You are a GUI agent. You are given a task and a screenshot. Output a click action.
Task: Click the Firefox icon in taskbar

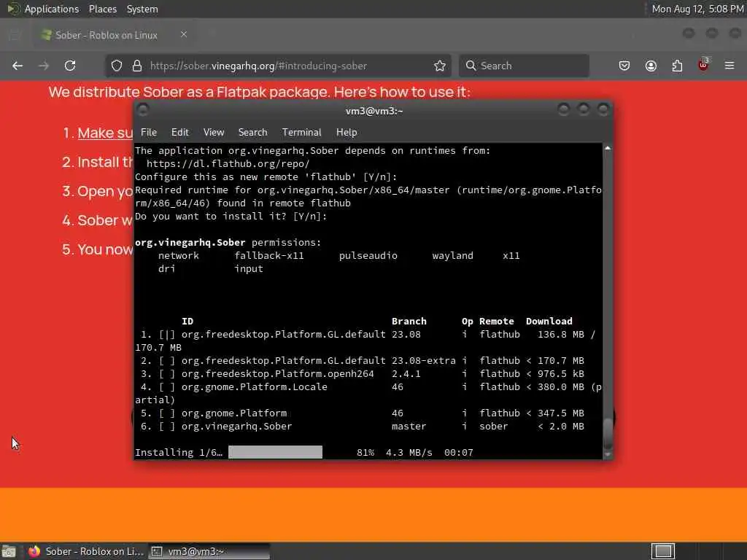coord(34,551)
